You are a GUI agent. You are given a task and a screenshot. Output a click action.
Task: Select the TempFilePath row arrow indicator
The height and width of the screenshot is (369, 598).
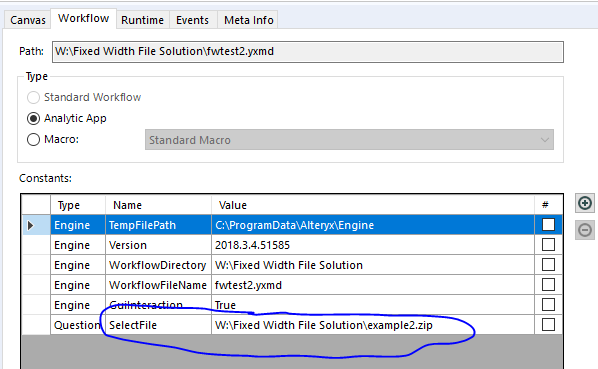tap(31, 225)
